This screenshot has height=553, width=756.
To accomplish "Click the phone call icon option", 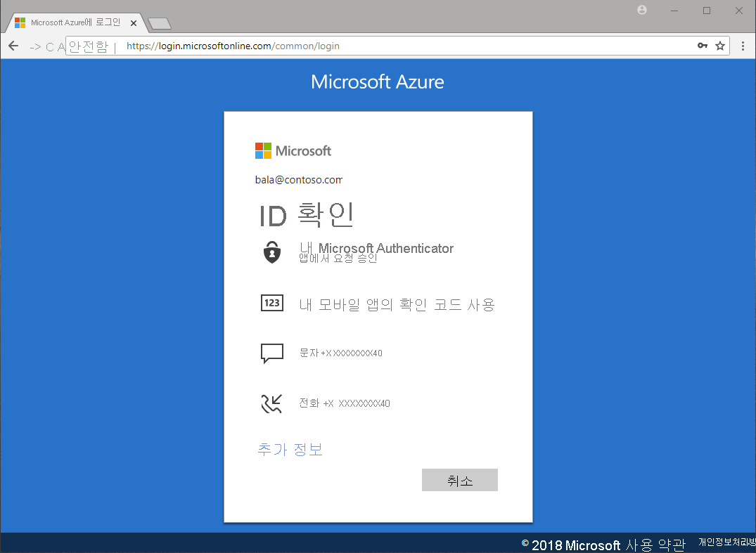I will click(272, 403).
